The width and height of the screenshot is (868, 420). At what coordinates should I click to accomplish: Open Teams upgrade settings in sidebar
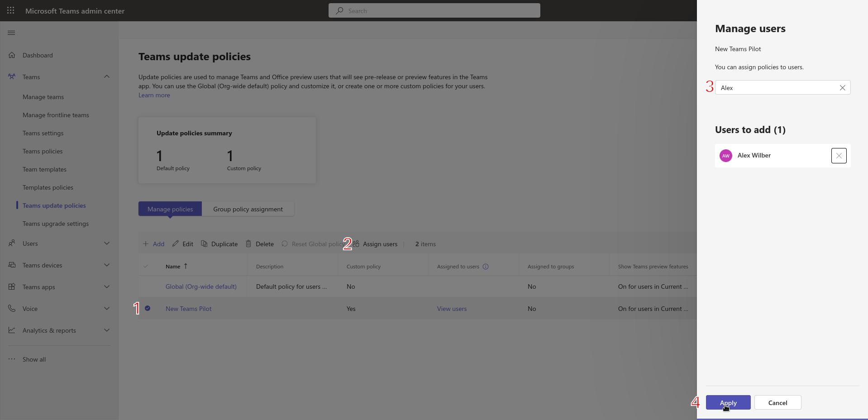[x=56, y=224]
